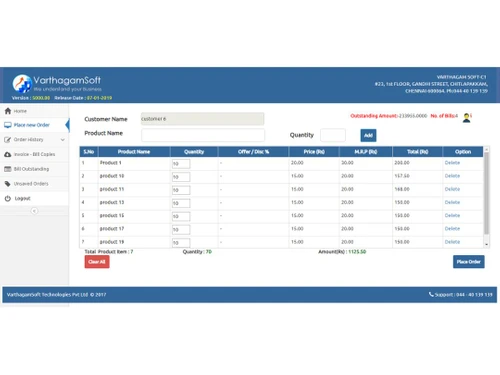Viewport: 500px width, 375px height.
Task: Click quantity box in product 19 row
Action: click(181, 243)
